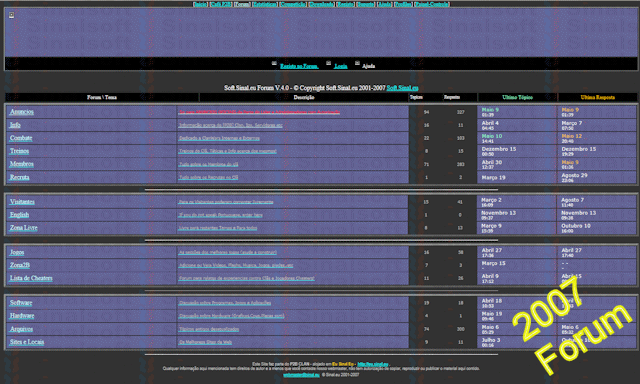640x384 pixels.
Task: Click the cyan website link in the footer
Action: coord(373,364)
